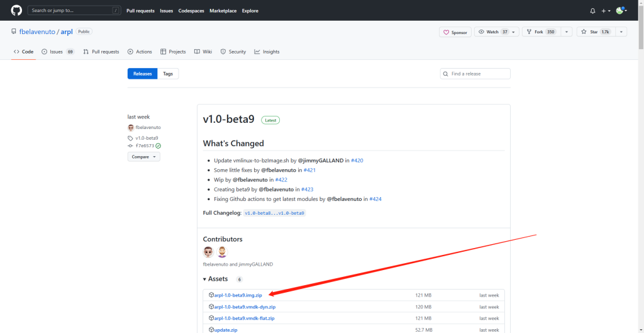Image resolution: width=644 pixels, height=333 pixels.
Task: Switch to the Projects tab
Action: tap(173, 52)
